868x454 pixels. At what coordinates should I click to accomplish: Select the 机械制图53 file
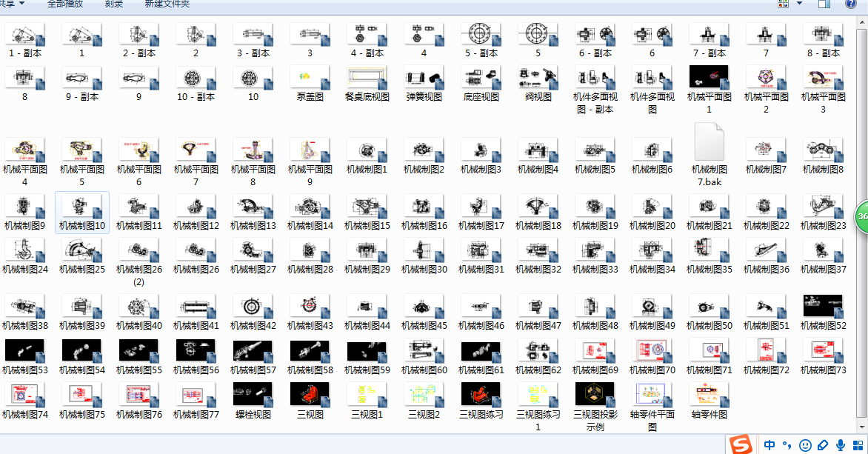(25, 357)
